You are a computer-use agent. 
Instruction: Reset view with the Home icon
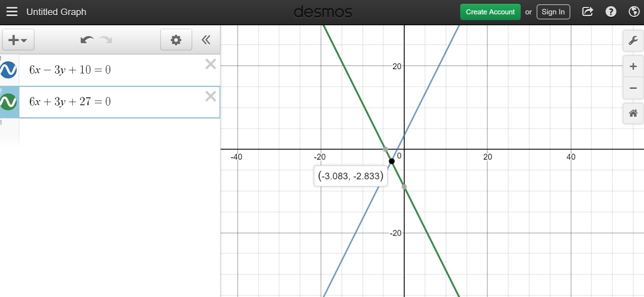click(x=633, y=113)
